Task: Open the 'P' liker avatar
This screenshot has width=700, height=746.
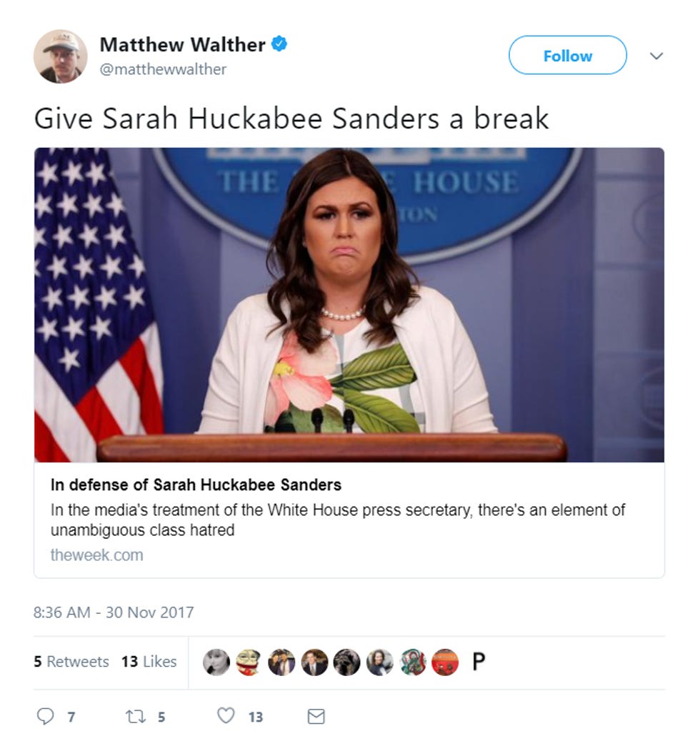Action: pyautogui.click(x=479, y=662)
